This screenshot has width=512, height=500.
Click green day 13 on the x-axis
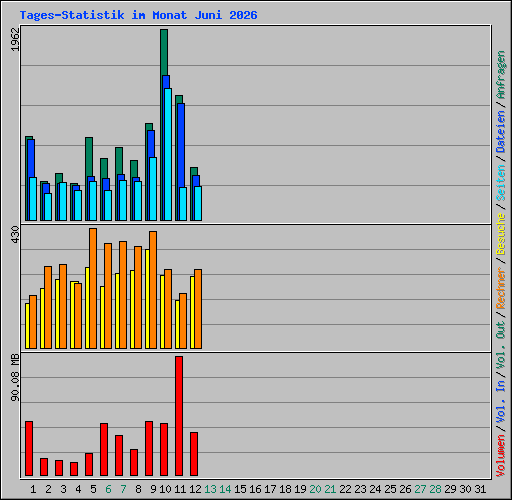point(210,489)
